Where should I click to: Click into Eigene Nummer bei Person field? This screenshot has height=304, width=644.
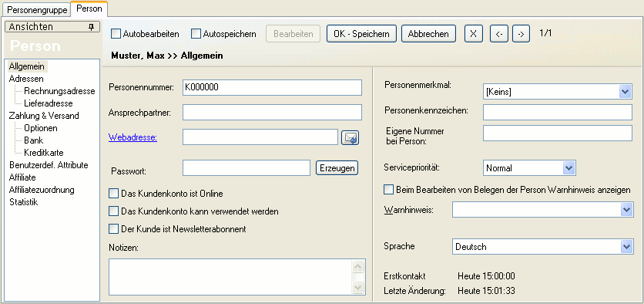(x=558, y=133)
